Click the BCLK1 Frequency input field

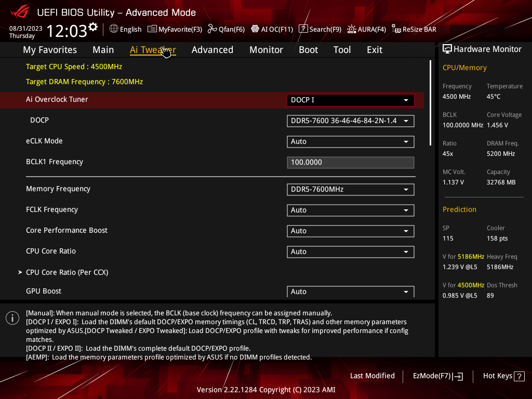351,163
